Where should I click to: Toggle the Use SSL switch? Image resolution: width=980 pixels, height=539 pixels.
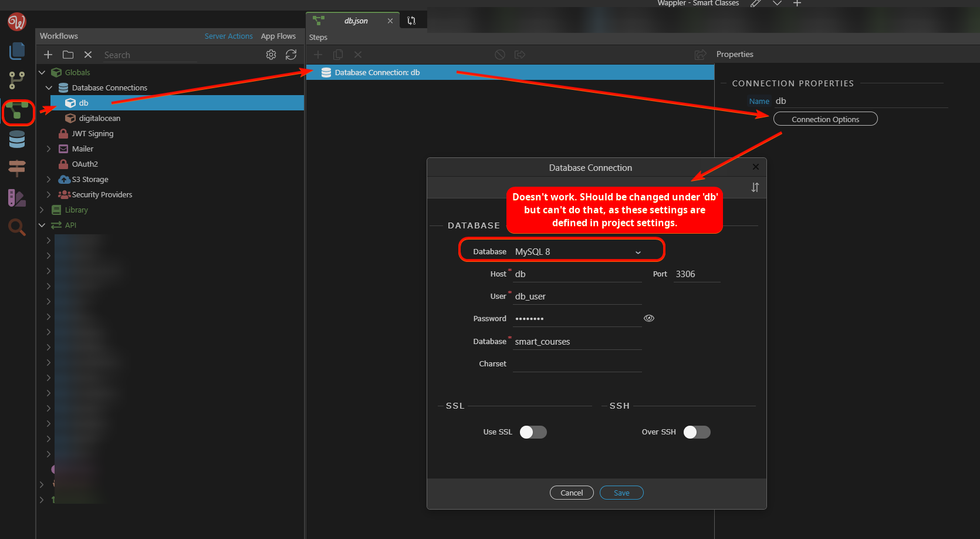point(533,432)
